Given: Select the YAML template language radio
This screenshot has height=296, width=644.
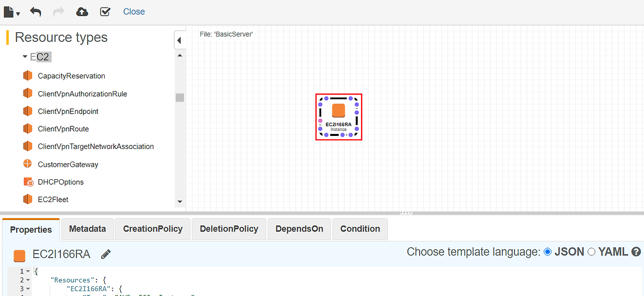Looking at the screenshot, I should [x=592, y=252].
